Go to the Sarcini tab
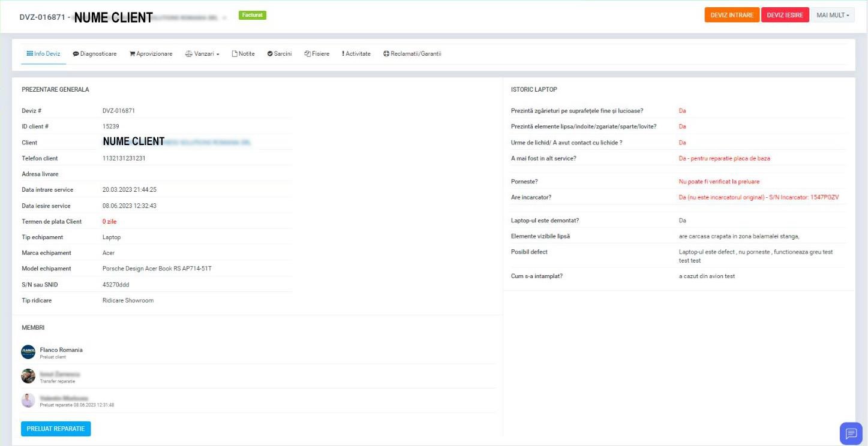The width and height of the screenshot is (868, 446). point(280,54)
